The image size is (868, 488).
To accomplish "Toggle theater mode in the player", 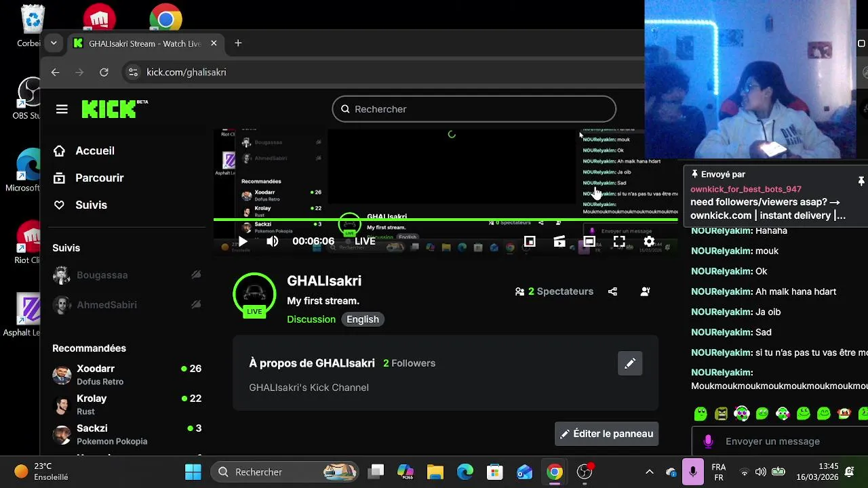I will click(589, 241).
